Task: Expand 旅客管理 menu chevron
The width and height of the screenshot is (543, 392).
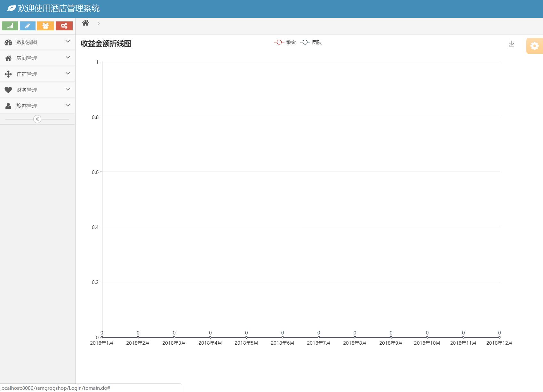Action: tap(68, 106)
